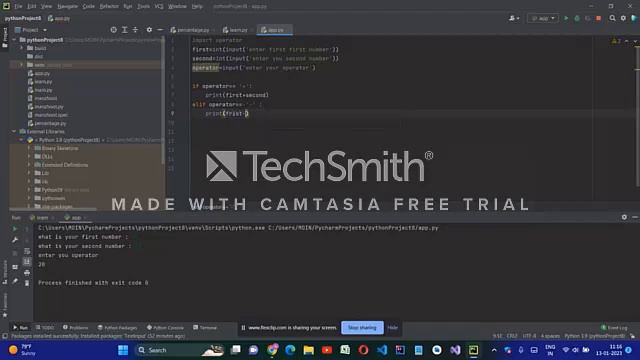Hide the Run tool window
640x360 pixels.
(x=635, y=217)
